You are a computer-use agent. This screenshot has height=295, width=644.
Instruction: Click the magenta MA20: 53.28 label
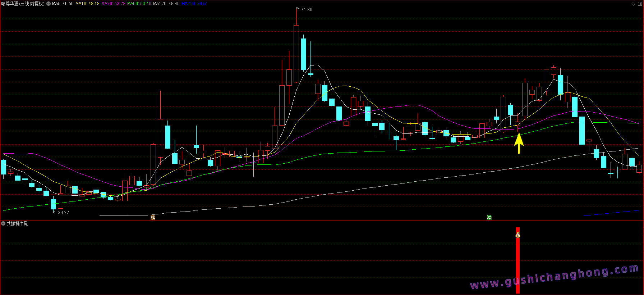pyautogui.click(x=113, y=4)
